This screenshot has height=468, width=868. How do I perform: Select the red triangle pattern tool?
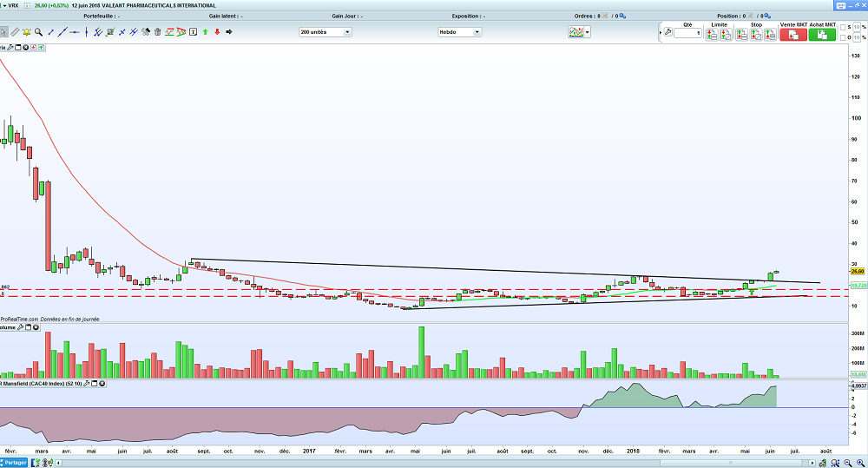coord(181,32)
